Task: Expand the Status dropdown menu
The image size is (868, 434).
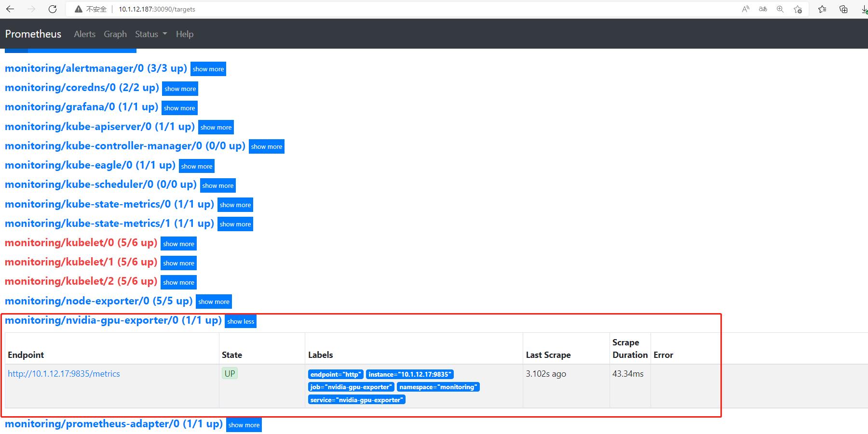Action: tap(151, 34)
